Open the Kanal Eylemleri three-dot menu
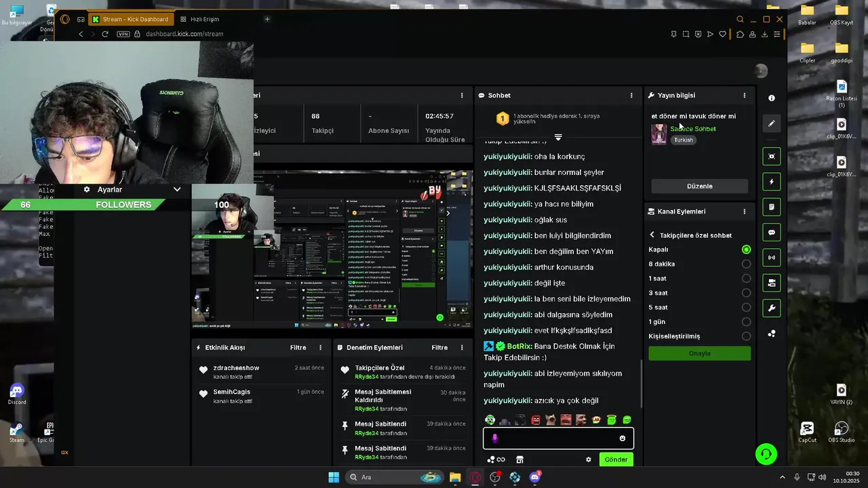868x488 pixels. [744, 211]
